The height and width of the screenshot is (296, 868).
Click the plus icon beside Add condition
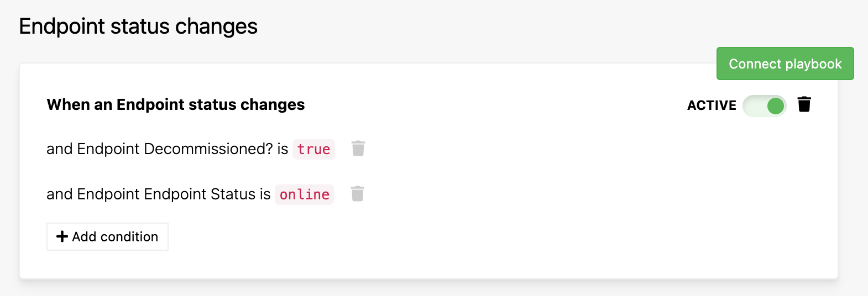pyautogui.click(x=62, y=236)
